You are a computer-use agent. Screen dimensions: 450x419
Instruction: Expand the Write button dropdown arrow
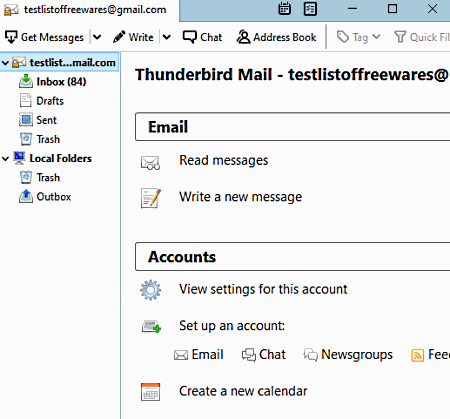pos(167,37)
